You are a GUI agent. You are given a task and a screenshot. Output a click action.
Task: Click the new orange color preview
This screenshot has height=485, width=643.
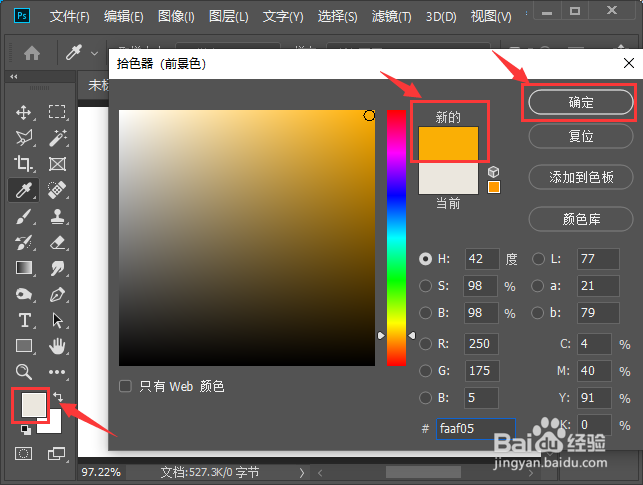click(448, 143)
